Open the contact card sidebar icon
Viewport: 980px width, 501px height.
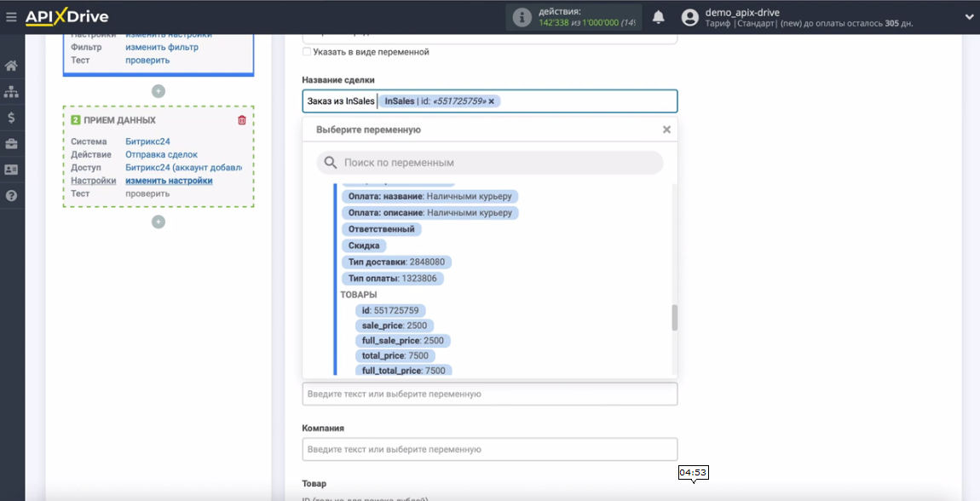click(x=11, y=170)
